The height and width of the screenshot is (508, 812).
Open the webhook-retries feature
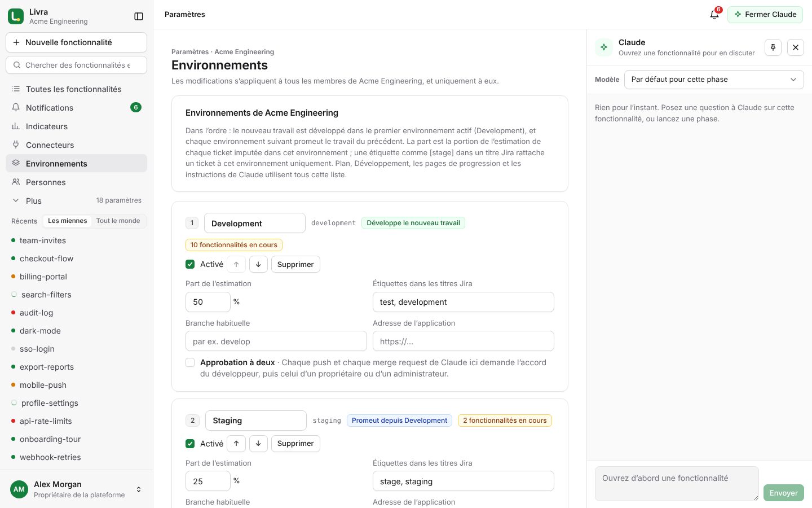point(76,457)
